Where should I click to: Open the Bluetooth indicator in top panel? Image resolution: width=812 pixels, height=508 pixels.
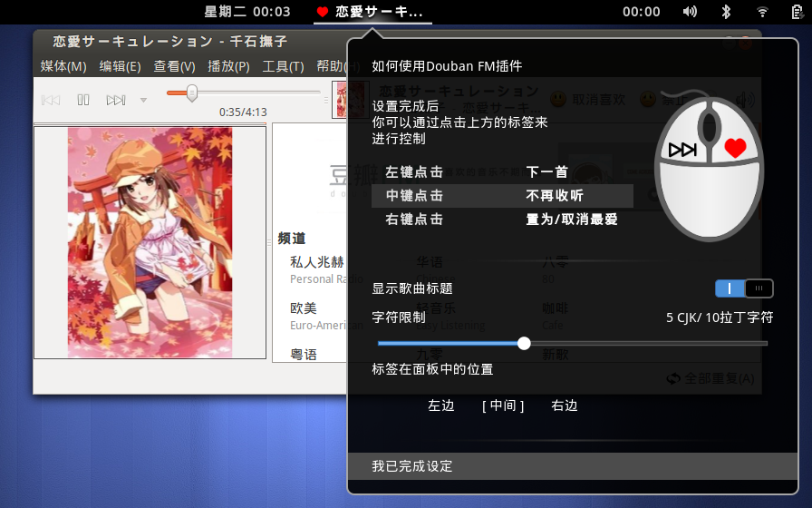pos(726,12)
